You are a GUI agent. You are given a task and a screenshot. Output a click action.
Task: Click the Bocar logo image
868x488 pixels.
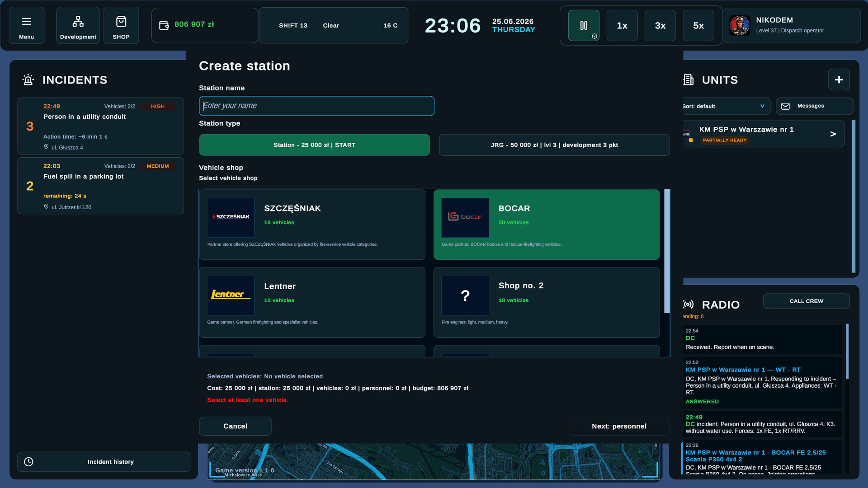465,217
